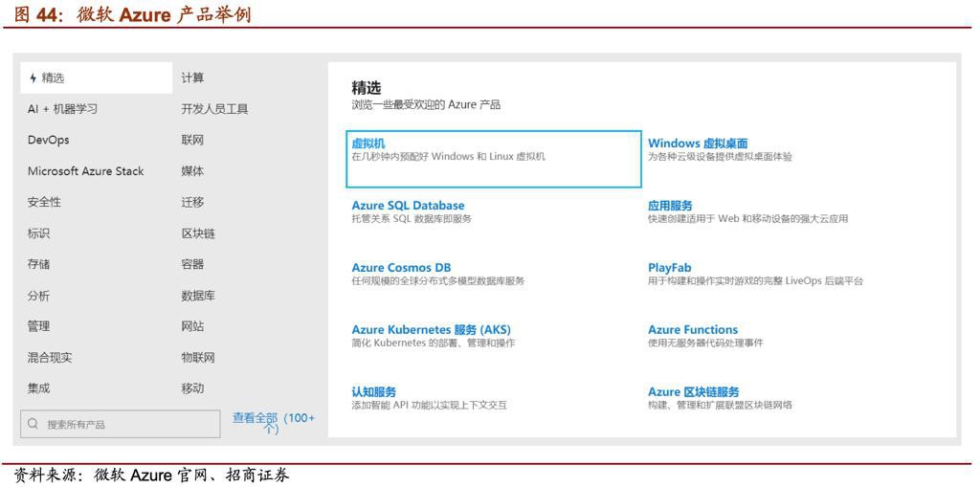Open the 物联网 category
Screen dimensions: 980x487
(x=198, y=358)
